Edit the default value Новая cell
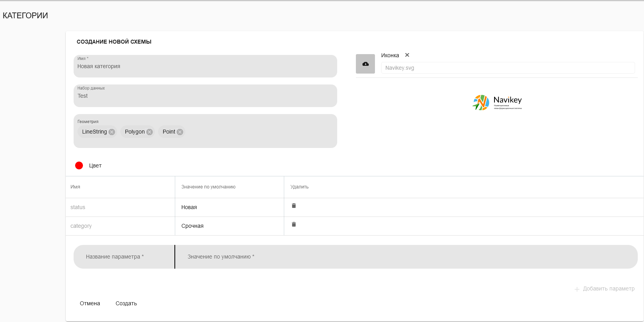Viewport: 644px width, 322px height. point(229,207)
